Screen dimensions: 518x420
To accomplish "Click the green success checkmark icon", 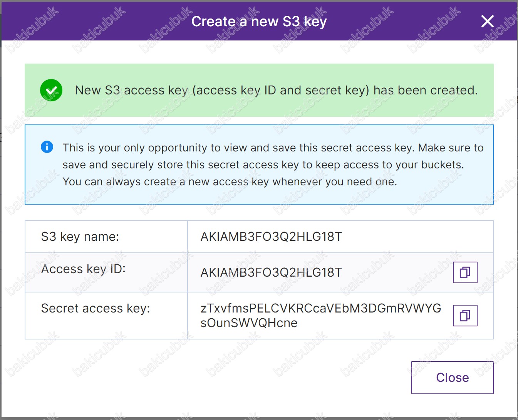I will coord(51,90).
